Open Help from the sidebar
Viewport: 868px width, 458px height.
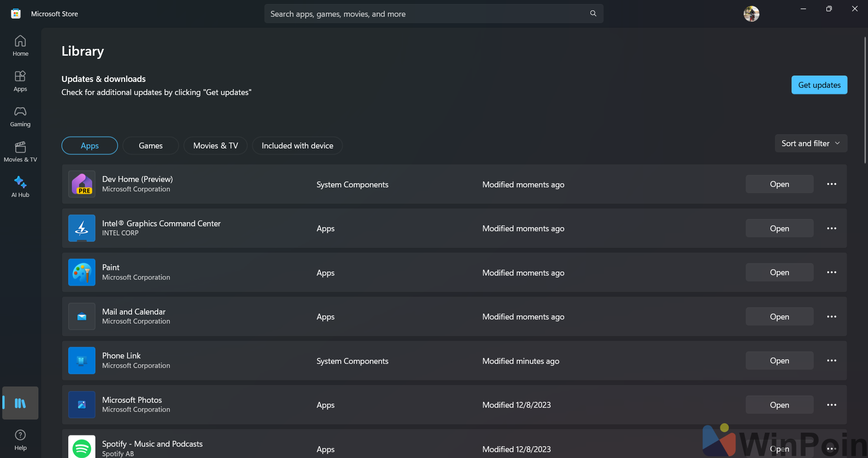pyautogui.click(x=20, y=440)
